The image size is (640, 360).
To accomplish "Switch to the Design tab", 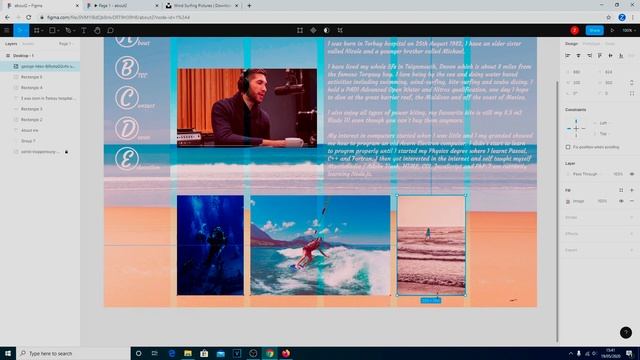I will point(571,44).
